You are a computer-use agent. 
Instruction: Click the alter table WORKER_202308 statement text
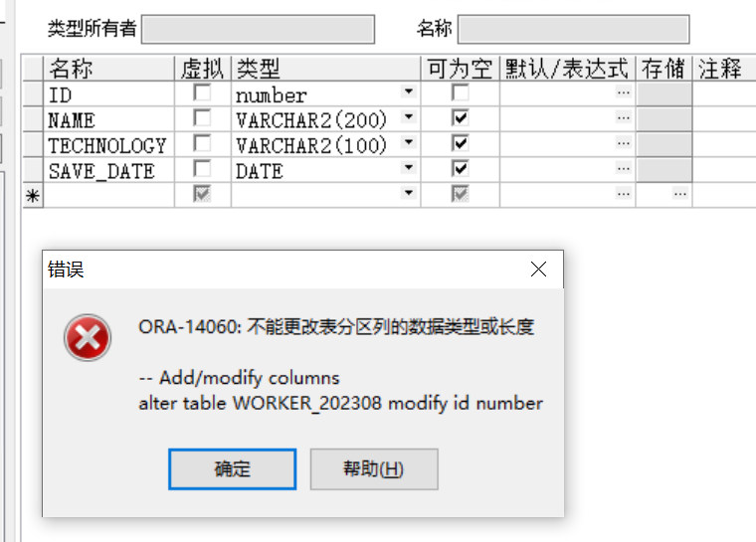341,403
